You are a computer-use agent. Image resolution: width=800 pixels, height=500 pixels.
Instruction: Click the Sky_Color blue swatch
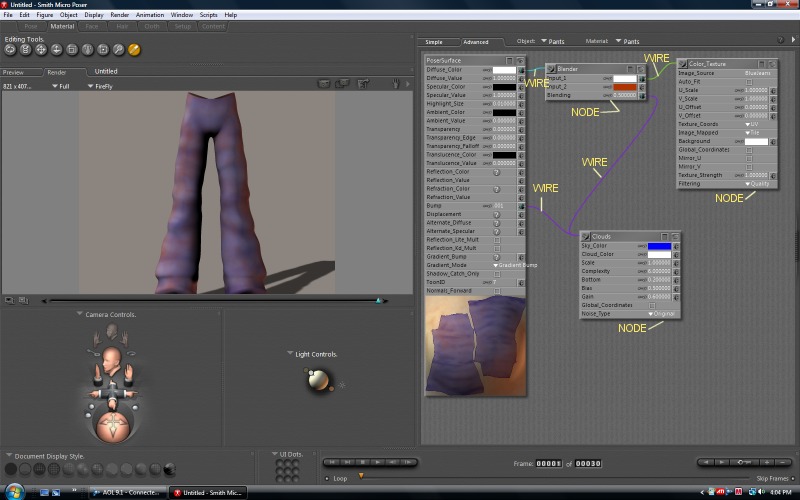coord(659,246)
